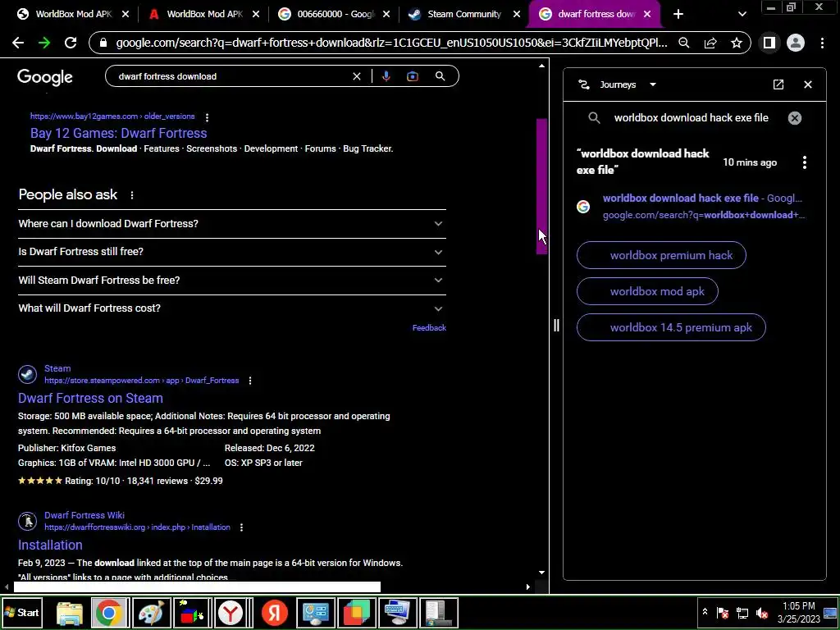Search by image with camera icon
Viewport: 840px width, 630px height.
tap(413, 76)
